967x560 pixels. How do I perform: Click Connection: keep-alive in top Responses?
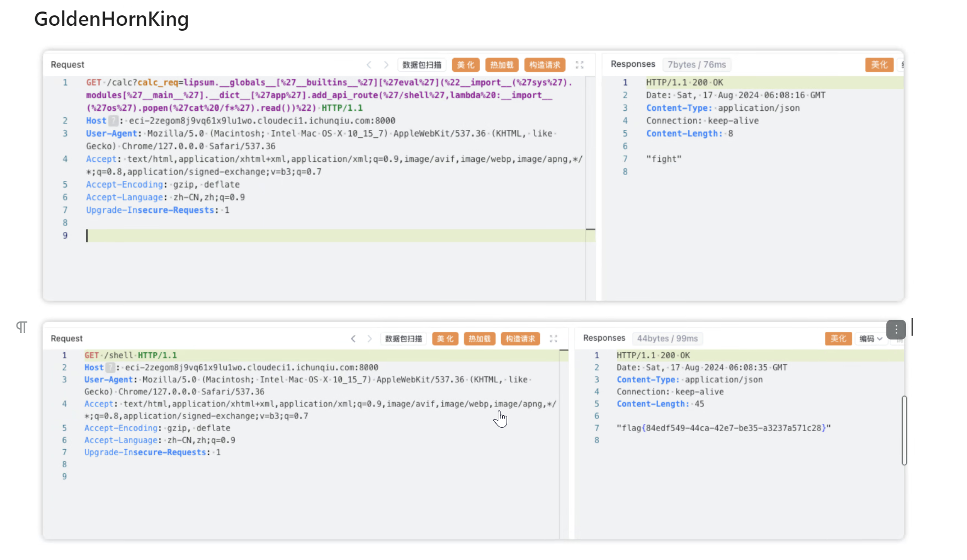[702, 121]
